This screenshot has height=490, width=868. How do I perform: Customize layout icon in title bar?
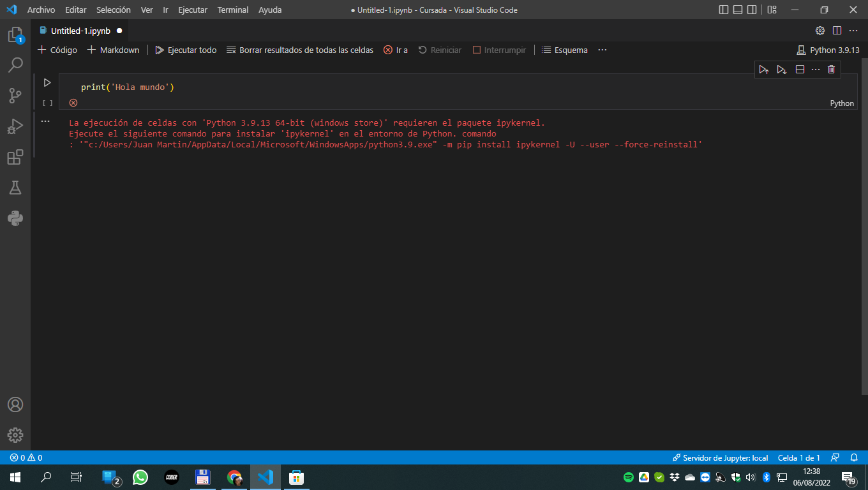772,10
